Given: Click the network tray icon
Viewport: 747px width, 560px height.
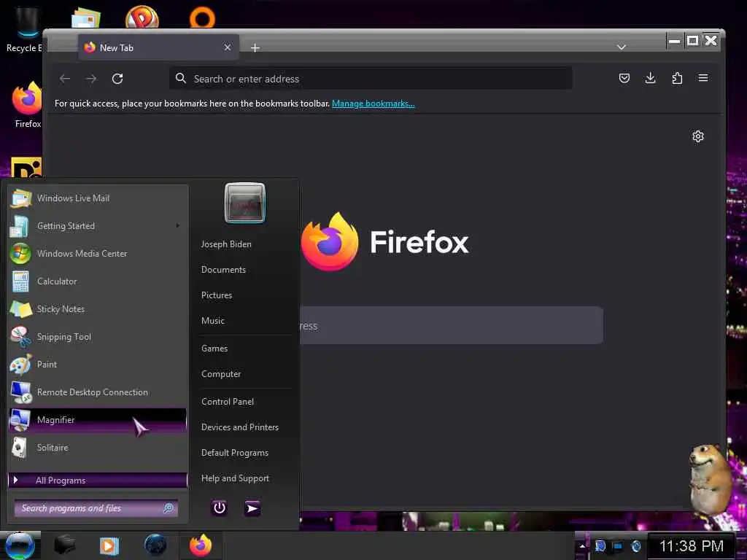Looking at the screenshot, I should (x=618, y=546).
